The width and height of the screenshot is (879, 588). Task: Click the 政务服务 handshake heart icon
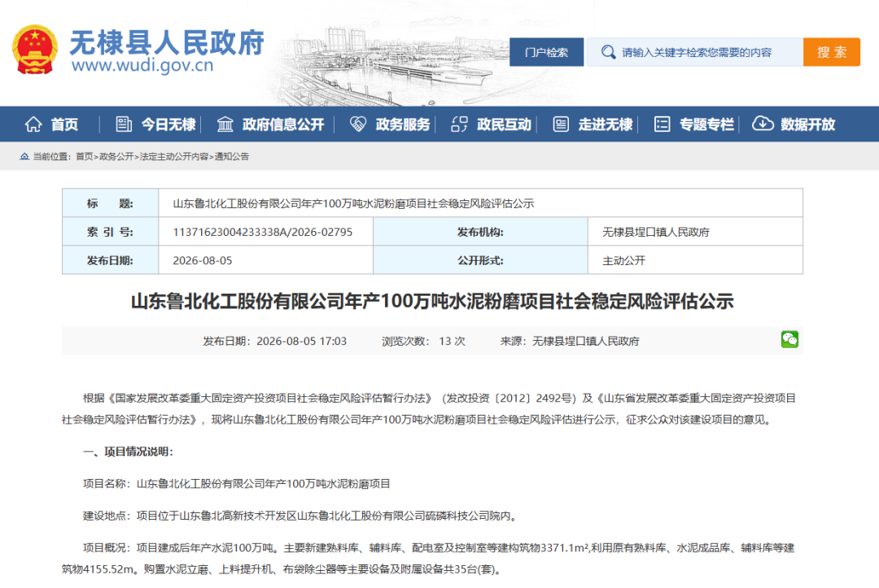[x=357, y=124]
